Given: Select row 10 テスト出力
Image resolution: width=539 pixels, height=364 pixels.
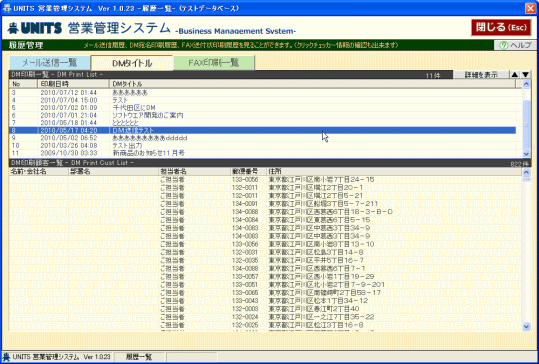Looking at the screenshot, I should tap(263, 145).
